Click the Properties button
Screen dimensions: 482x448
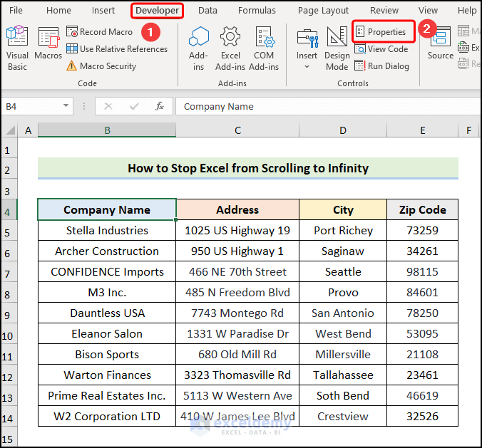pos(384,32)
